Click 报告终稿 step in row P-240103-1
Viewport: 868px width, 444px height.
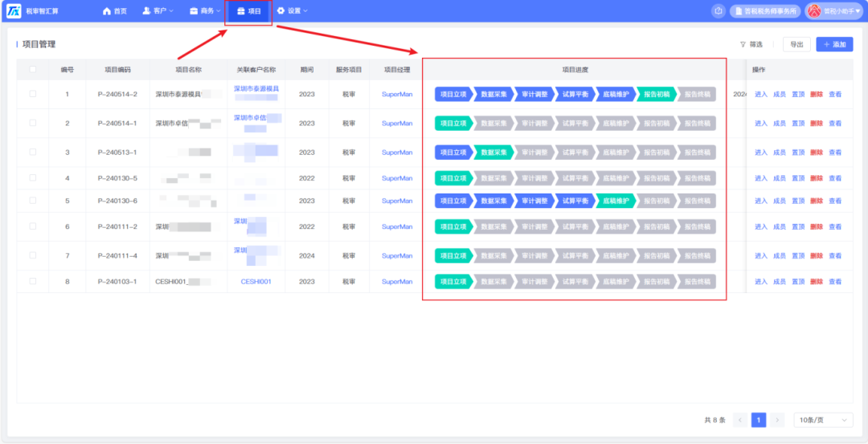coord(697,282)
